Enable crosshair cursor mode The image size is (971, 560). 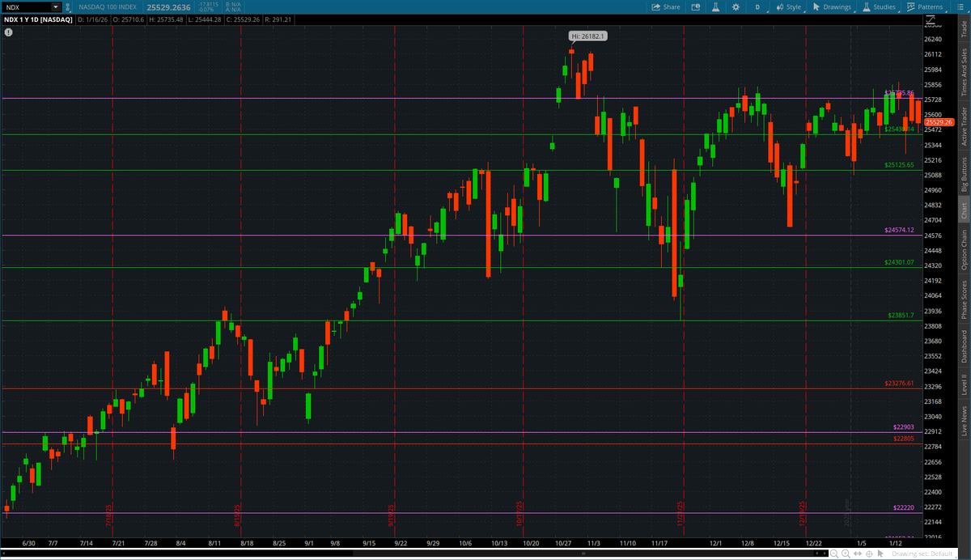tap(869, 554)
